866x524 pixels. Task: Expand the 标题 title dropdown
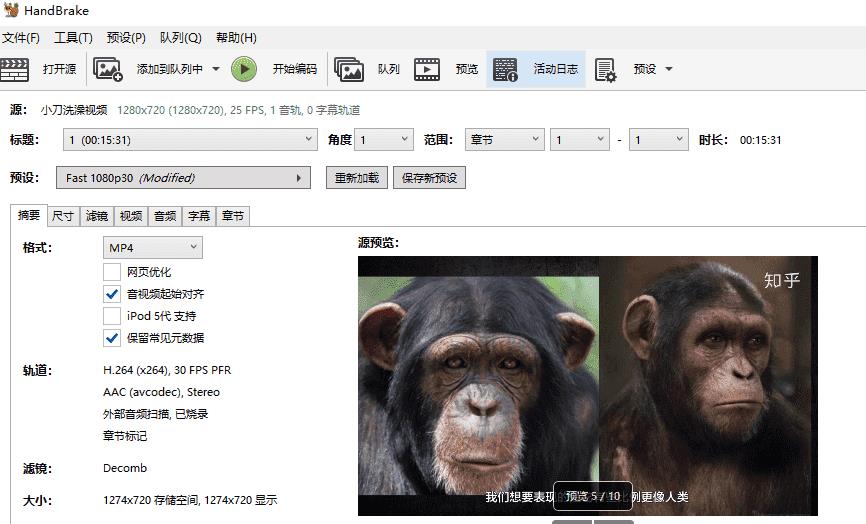click(189, 140)
